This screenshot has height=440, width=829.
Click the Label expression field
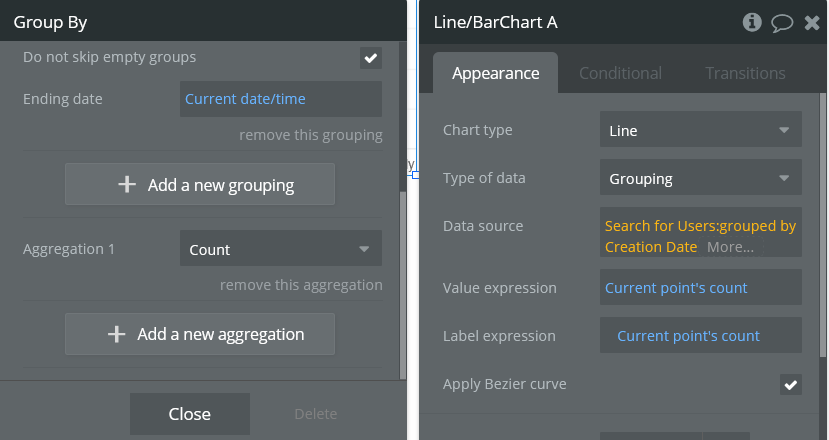[x=700, y=336]
